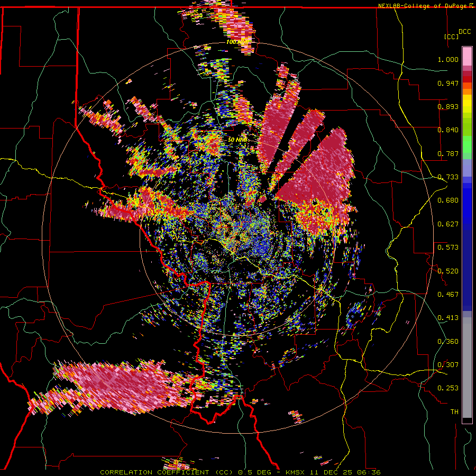Viewport: 476px width, 476px height.
Task: Click the KMSX station identifier in caption
Action: [x=295, y=472]
